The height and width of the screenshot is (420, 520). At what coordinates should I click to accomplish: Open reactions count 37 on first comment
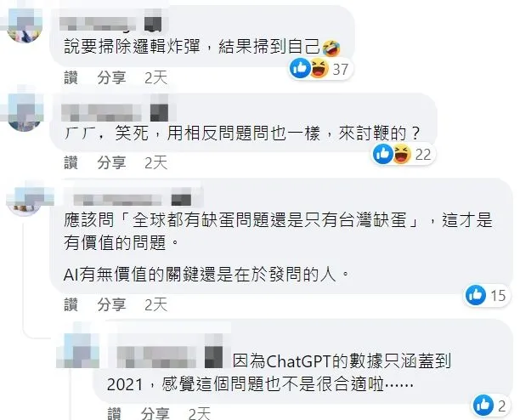pos(340,69)
